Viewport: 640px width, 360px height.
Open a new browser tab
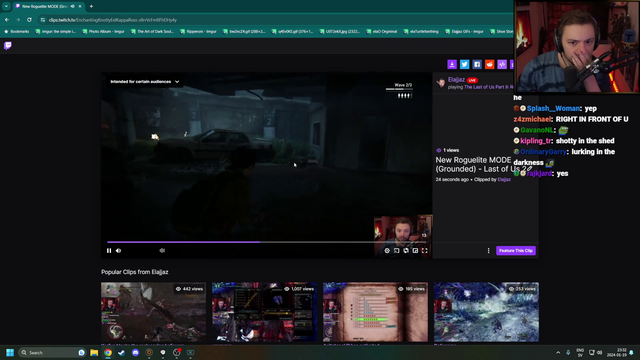coord(91,6)
